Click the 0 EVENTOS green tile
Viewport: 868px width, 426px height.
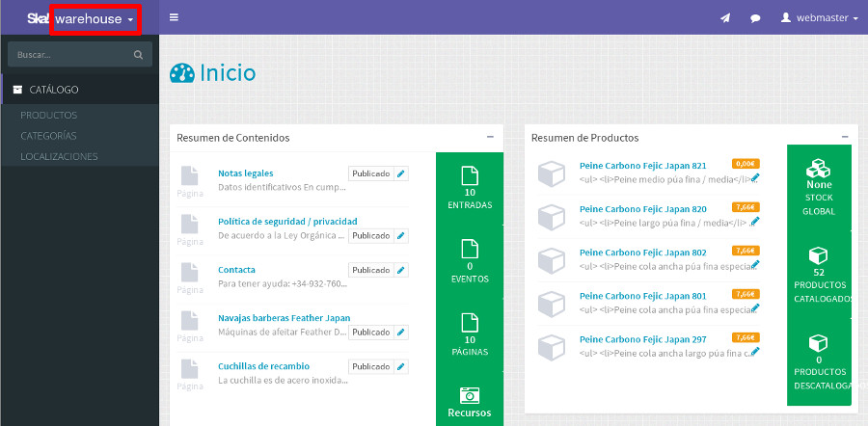[x=470, y=261]
